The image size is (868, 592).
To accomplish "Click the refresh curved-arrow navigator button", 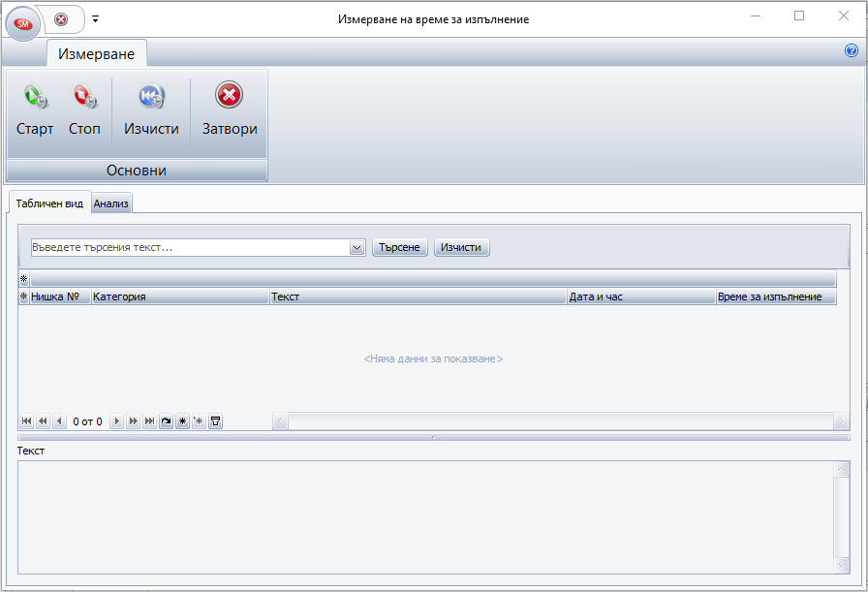I will coord(166,421).
